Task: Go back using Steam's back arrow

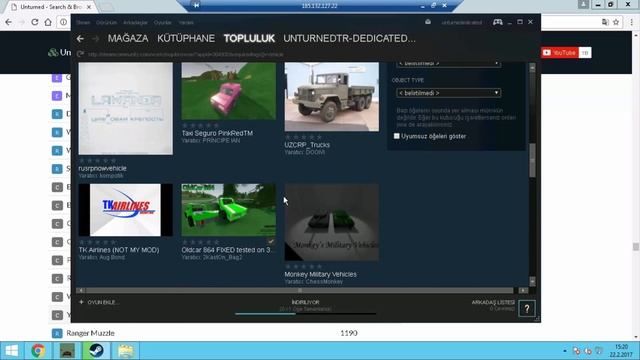Action: tap(80, 38)
